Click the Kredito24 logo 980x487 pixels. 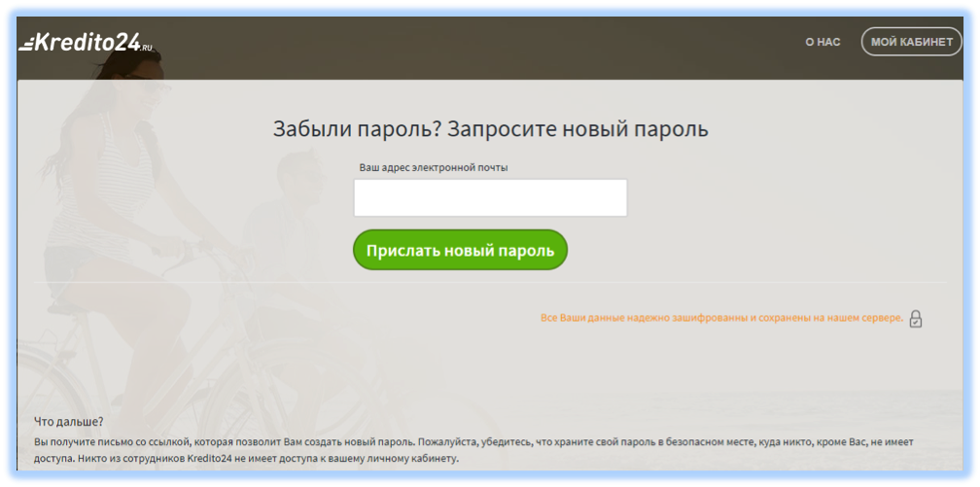click(87, 43)
